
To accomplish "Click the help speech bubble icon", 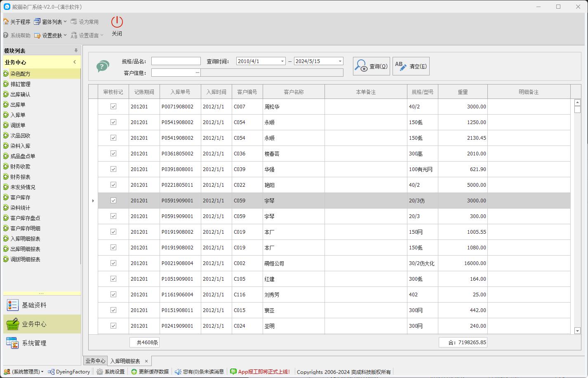I will 103,66.
